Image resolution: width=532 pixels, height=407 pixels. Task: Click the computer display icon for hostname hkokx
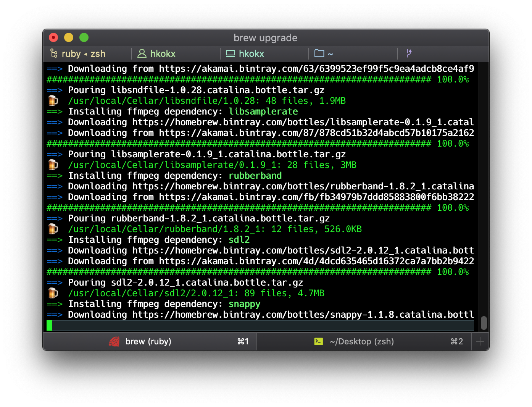tap(231, 53)
